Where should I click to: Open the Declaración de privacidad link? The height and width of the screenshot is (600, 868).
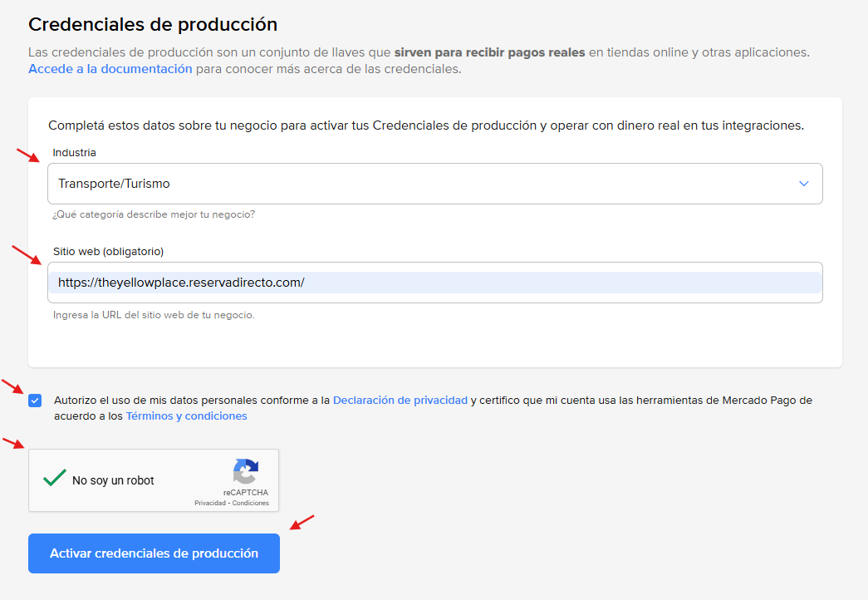[x=400, y=400]
